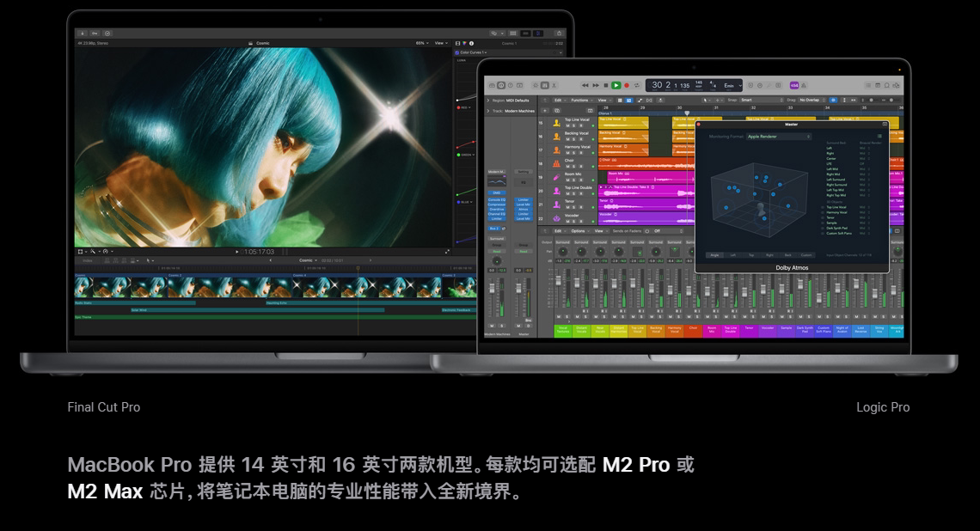The height and width of the screenshot is (531, 980).
Task: Open the Functions menu in tracks area
Action: click(581, 100)
